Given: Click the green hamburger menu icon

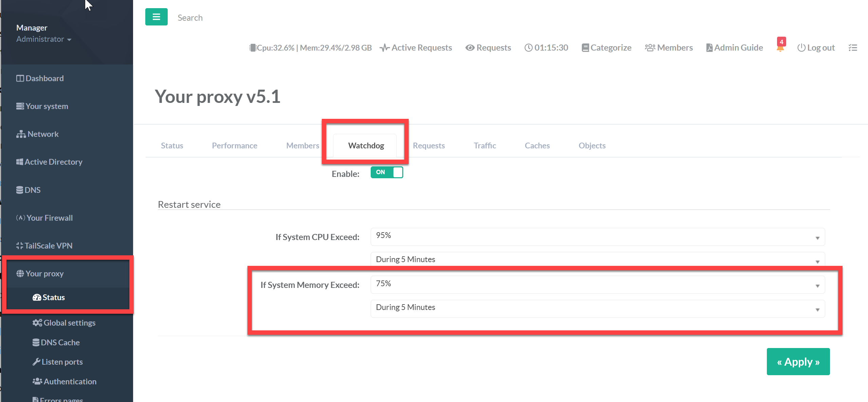Looking at the screenshot, I should tap(156, 17).
